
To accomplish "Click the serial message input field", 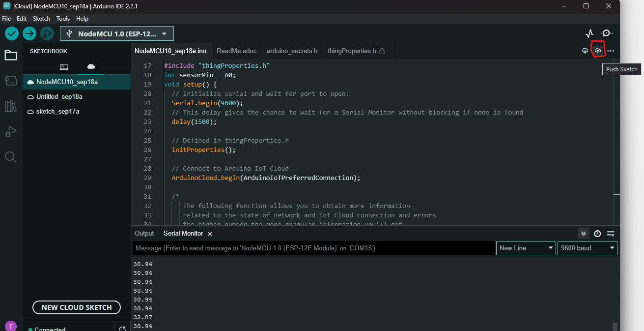I will (x=313, y=248).
